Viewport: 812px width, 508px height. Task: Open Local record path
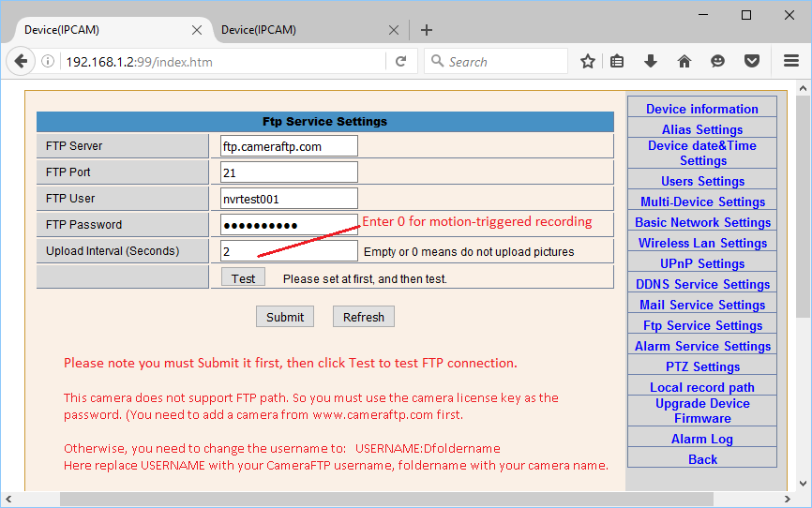pyautogui.click(x=701, y=387)
